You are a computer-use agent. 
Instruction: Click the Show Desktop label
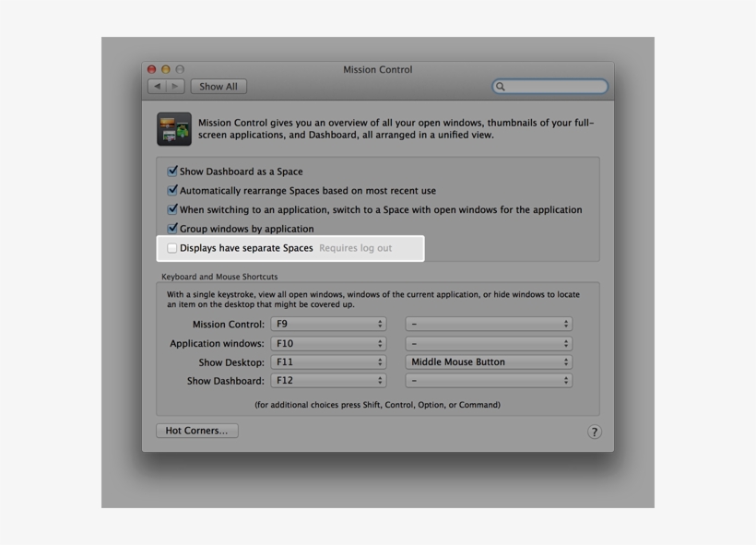point(231,362)
